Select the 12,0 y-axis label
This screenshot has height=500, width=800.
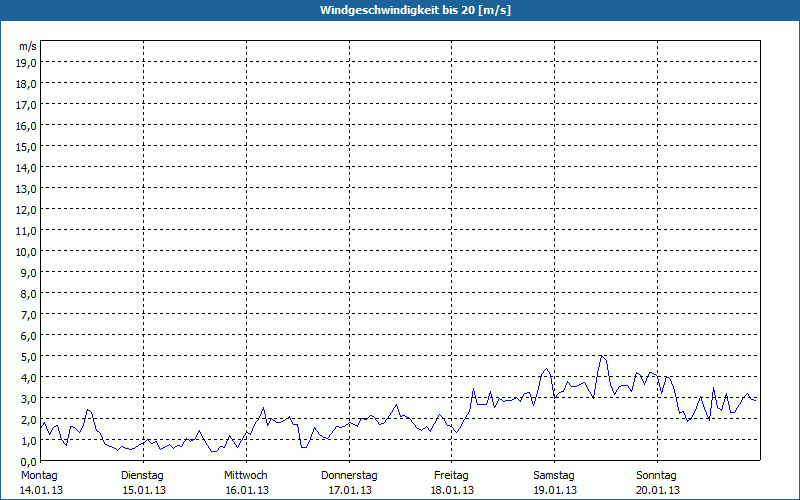tap(26, 210)
